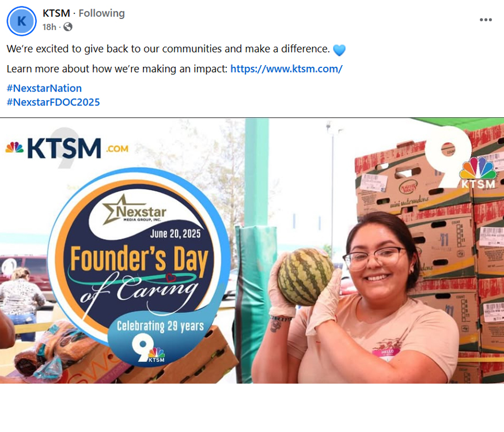Open the #NexstarNation hashtag
Screen dimensions: 504x432
tap(44, 88)
